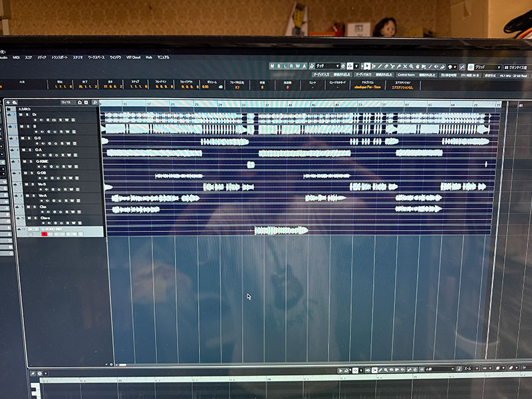Mute the Dr track
Screen dimensions: 532x399
click(x=21, y=114)
